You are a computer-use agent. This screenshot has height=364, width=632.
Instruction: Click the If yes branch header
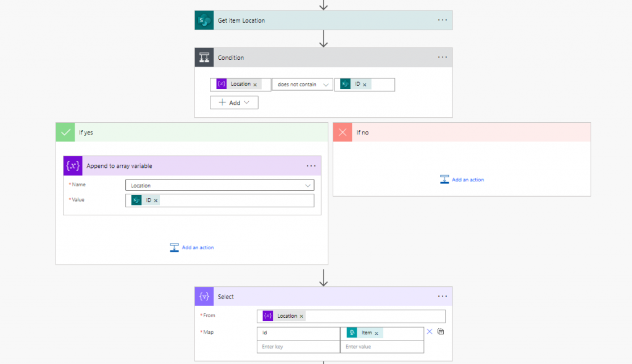[x=191, y=132]
